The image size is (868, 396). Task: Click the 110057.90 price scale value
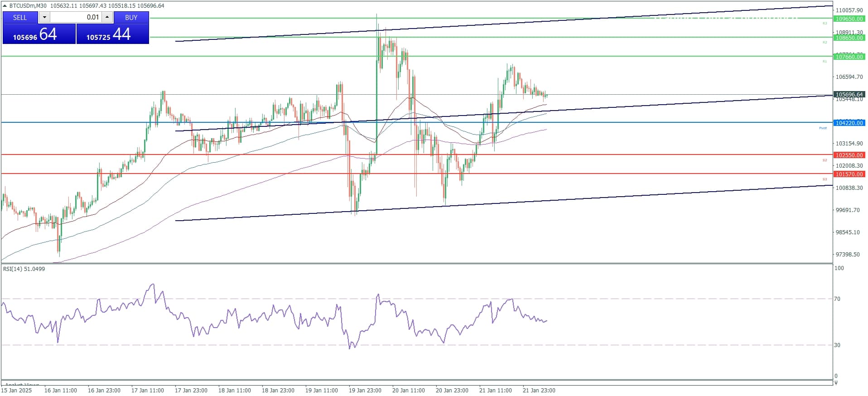(x=849, y=10)
